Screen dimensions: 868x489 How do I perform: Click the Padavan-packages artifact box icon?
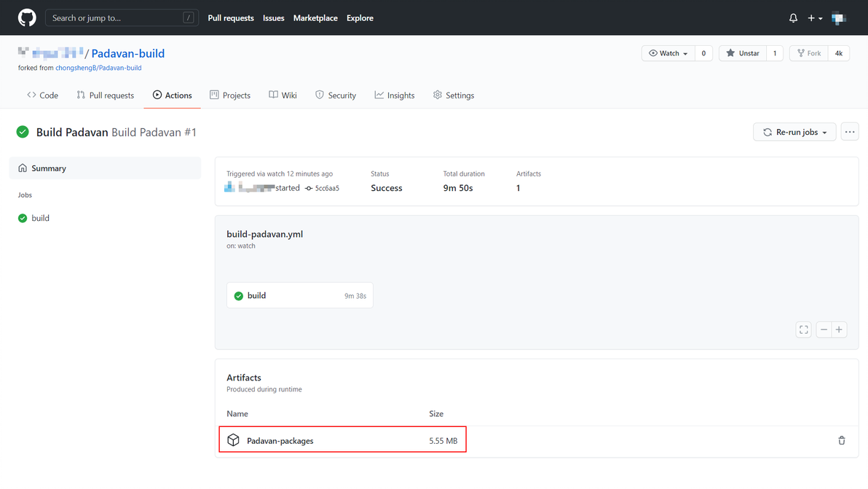tap(233, 440)
